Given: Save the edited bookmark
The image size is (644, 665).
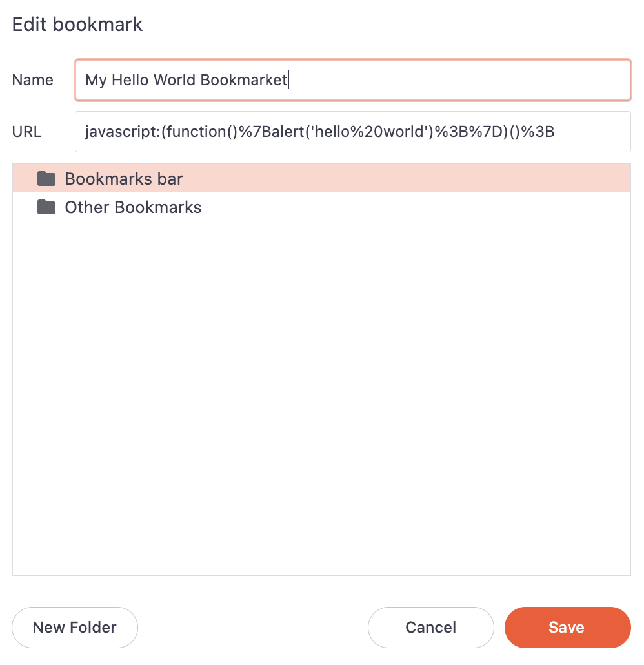Looking at the screenshot, I should 567,627.
